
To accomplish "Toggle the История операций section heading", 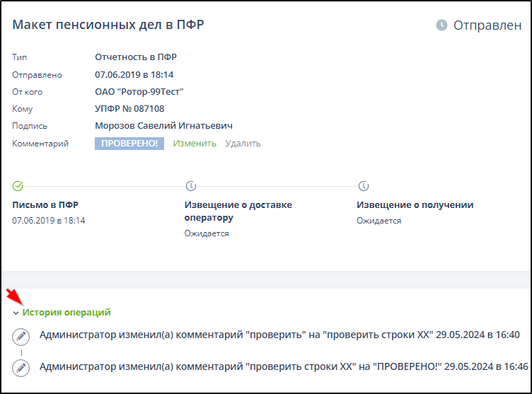I will (x=66, y=312).
